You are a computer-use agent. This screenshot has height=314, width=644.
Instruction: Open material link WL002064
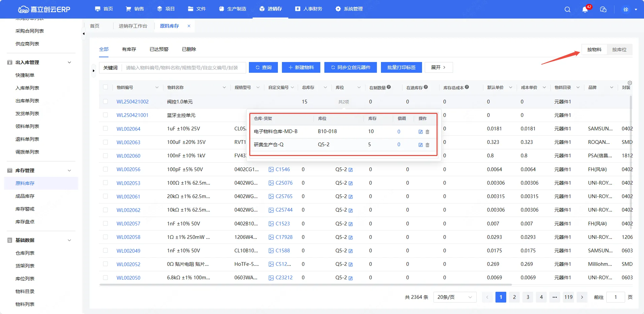[x=128, y=129]
